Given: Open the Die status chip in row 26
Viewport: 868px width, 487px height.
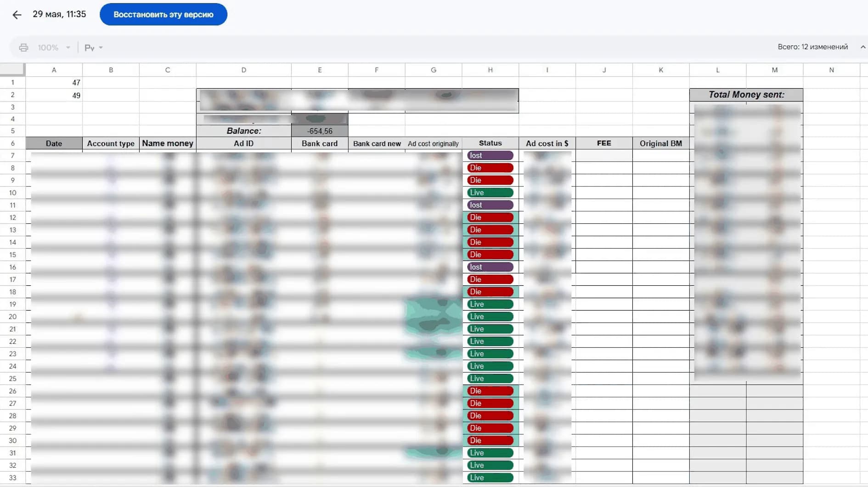Looking at the screenshot, I should [490, 391].
